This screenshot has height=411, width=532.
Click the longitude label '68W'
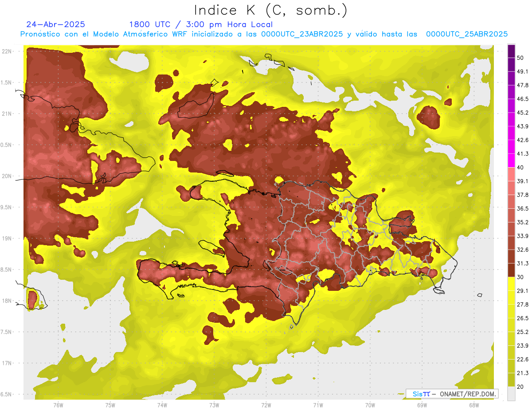click(474, 405)
